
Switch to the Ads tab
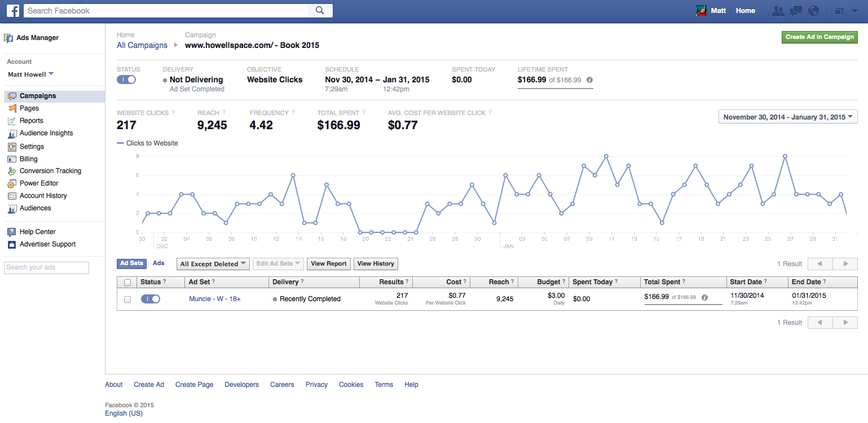coord(158,263)
